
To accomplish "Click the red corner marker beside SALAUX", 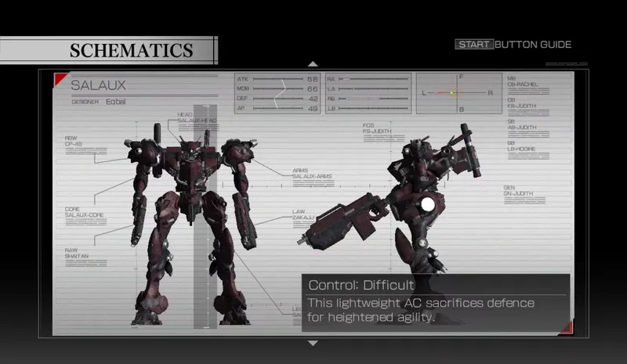I will pos(60,79).
